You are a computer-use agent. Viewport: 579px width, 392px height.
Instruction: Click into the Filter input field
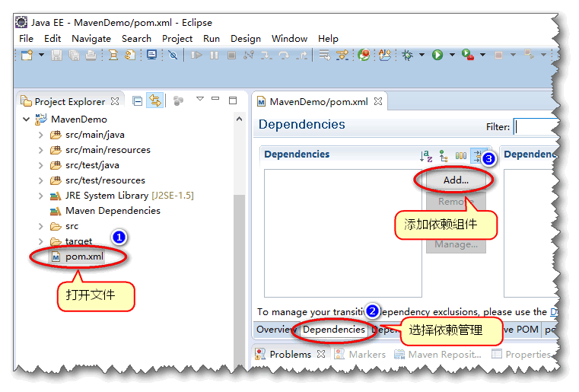pos(535,126)
